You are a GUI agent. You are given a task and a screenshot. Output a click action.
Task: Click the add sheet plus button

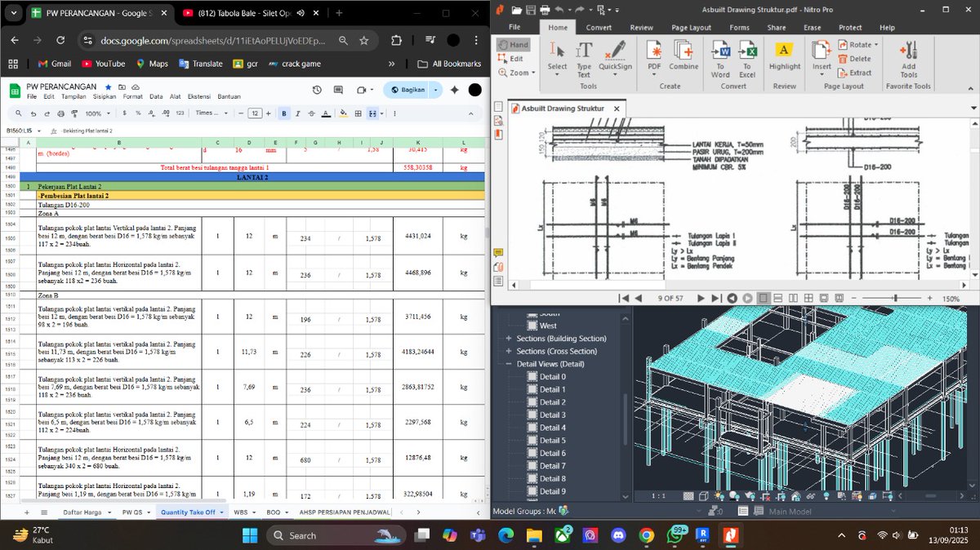[26, 512]
